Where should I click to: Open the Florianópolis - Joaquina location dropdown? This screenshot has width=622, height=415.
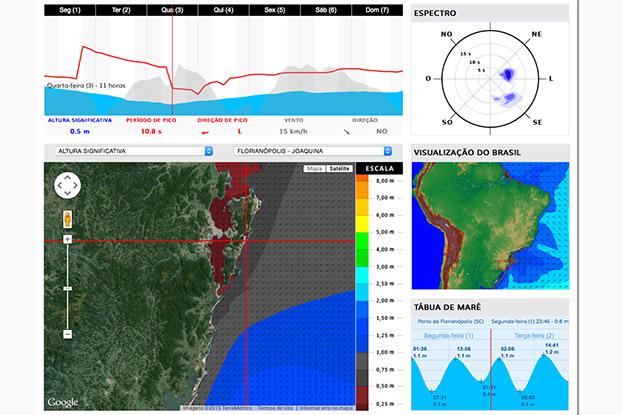pyautogui.click(x=313, y=151)
